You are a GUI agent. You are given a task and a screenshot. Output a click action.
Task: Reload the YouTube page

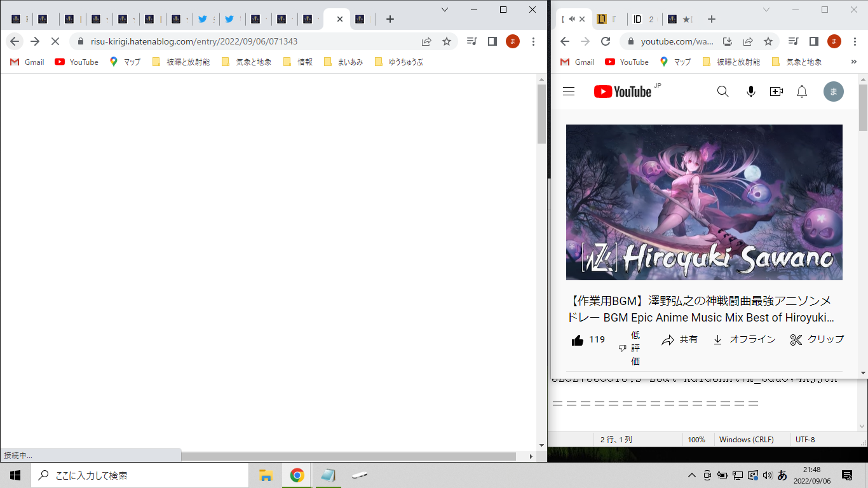[x=606, y=41]
